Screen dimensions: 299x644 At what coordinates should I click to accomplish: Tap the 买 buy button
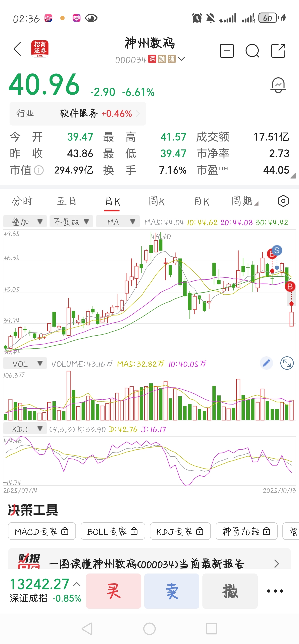114,591
